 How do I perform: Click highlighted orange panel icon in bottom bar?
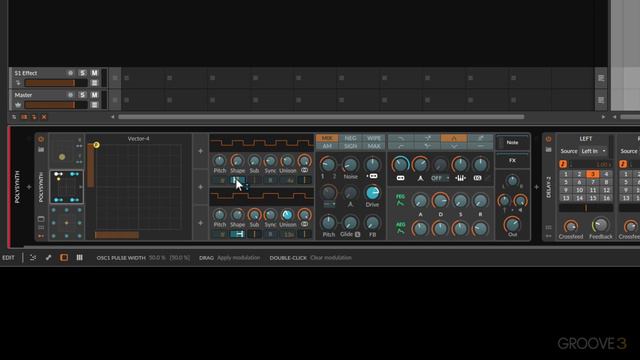coord(64,258)
